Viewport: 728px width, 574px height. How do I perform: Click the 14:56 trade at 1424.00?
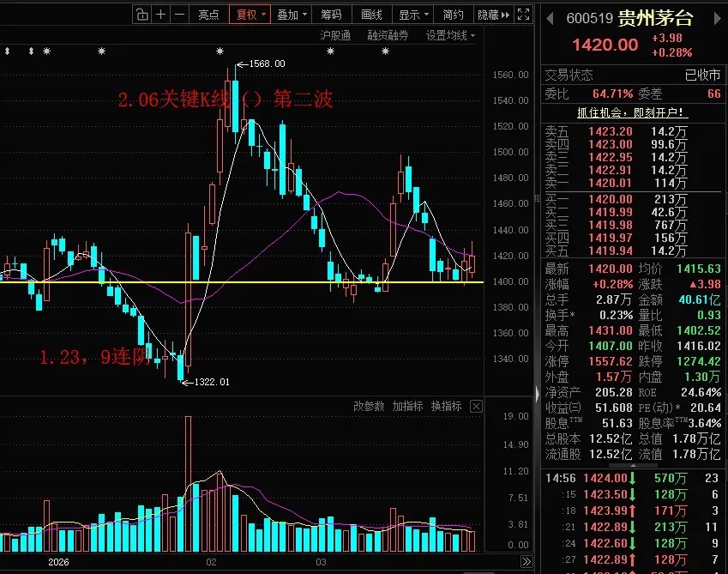tap(632, 478)
